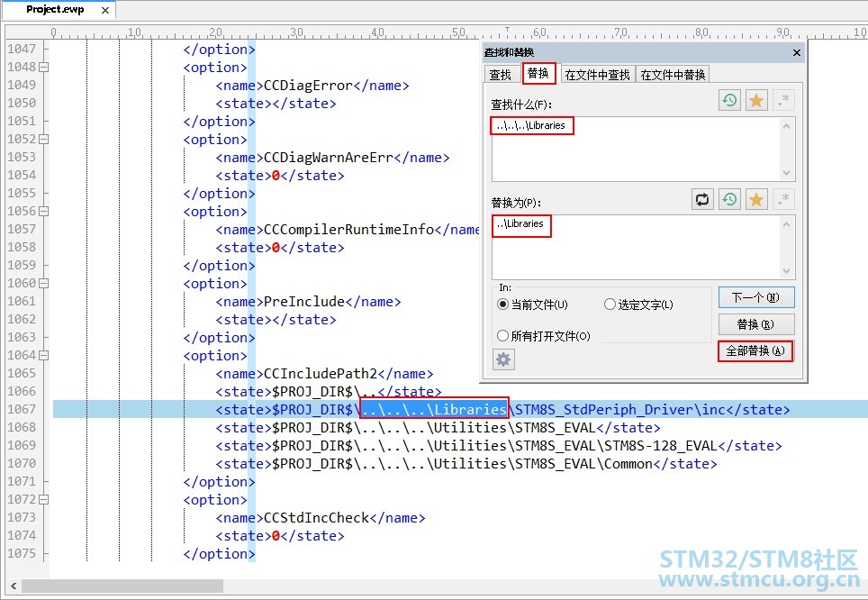Click line number 1067 in the gutter
The width and height of the screenshot is (868, 600).
point(22,409)
